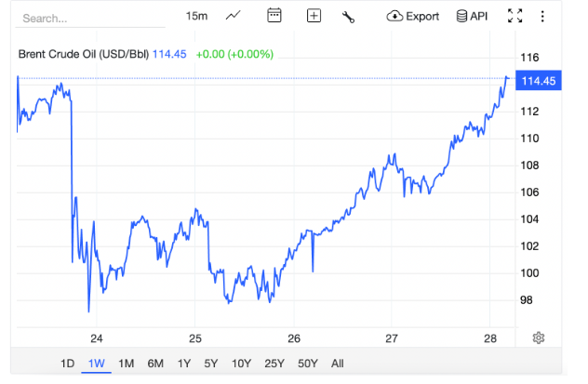The image size is (588, 384).
Task: Click the Export cloud download button
Action: pos(413,16)
